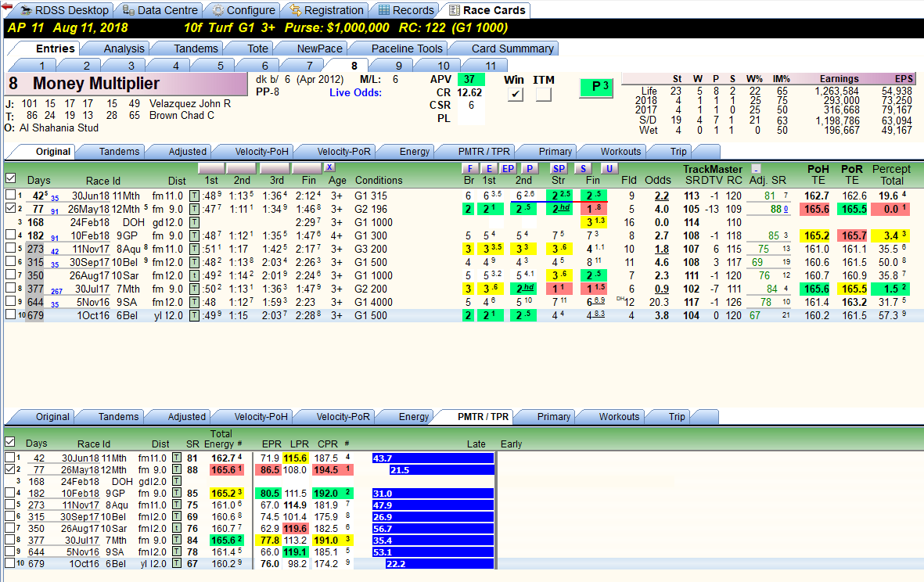924x582 pixels.
Task: Click the U filter button
Action: pyautogui.click(x=609, y=168)
